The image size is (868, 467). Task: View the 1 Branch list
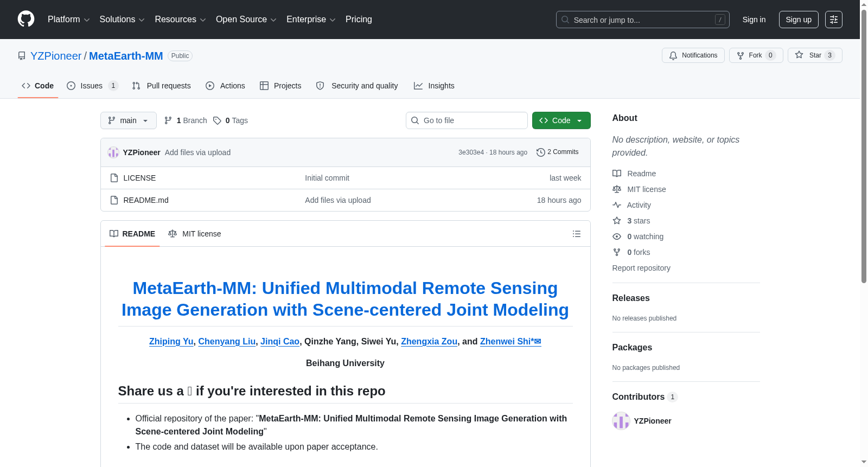[186, 120]
